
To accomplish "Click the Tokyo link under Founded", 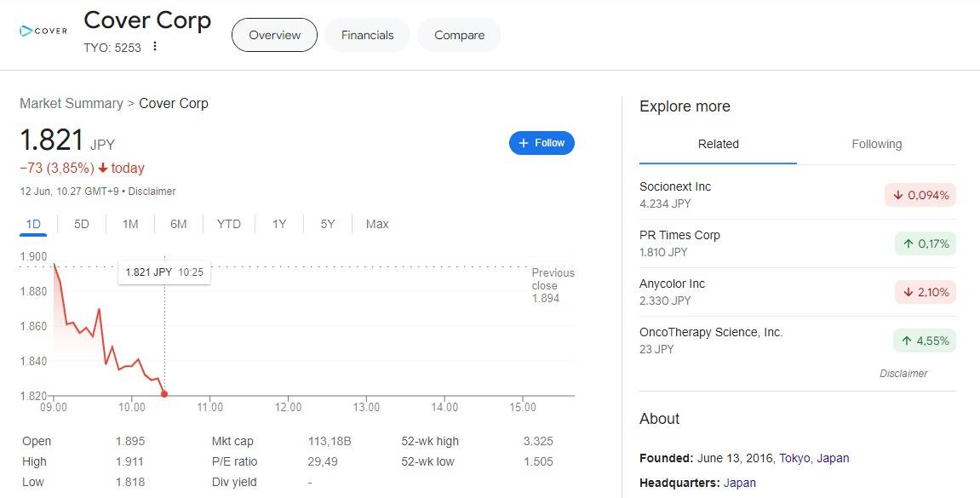I will (795, 458).
